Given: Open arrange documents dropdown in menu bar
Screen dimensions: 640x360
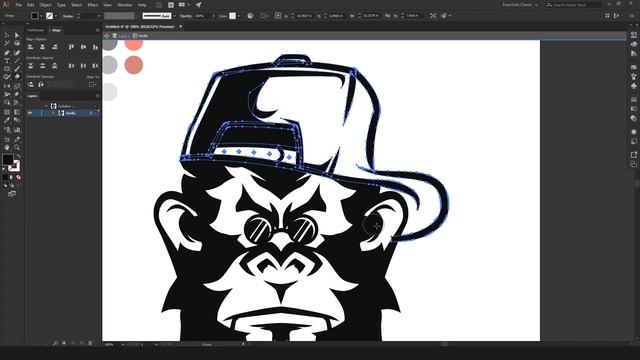Looking at the screenshot, I should tap(184, 5).
